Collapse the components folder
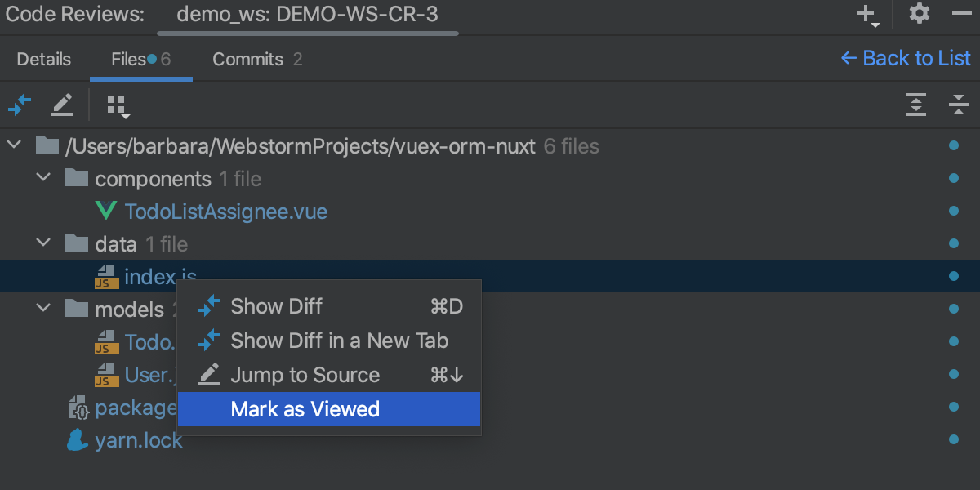 click(x=44, y=178)
